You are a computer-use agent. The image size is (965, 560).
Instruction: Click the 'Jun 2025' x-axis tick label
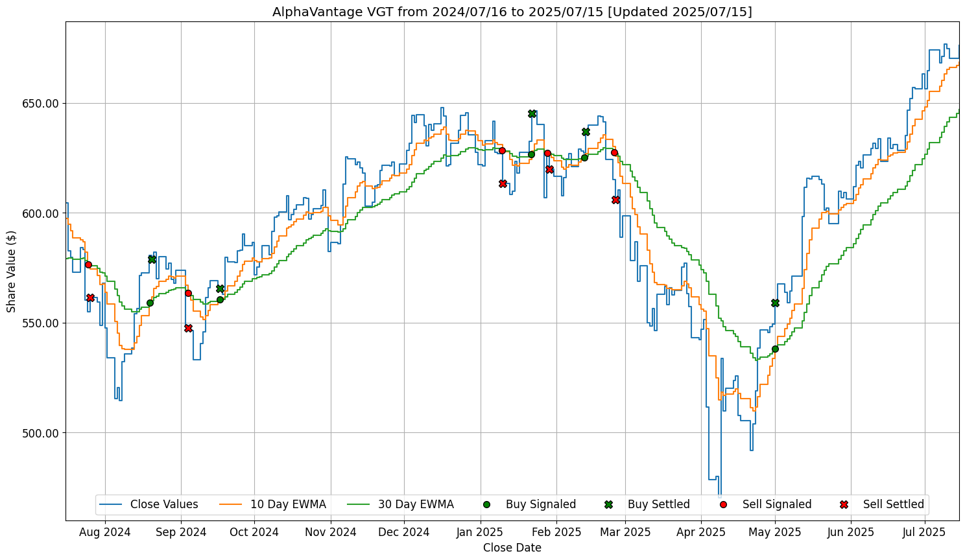[851, 532]
